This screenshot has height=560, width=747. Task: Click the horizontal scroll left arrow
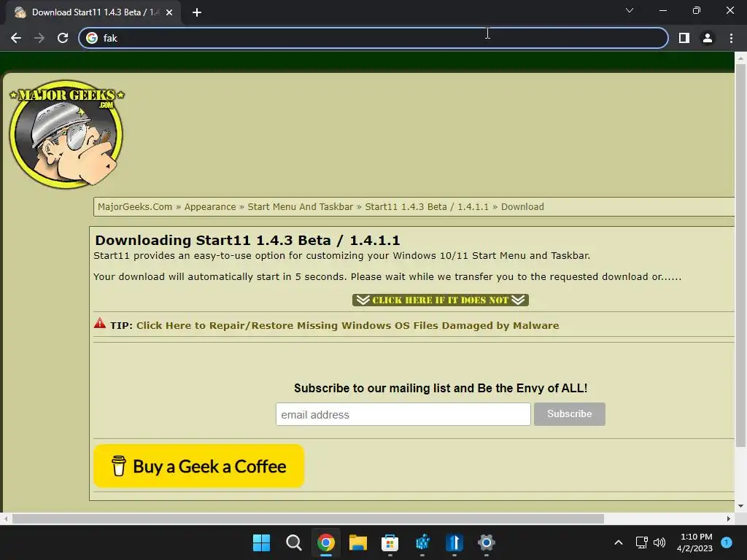(5, 518)
